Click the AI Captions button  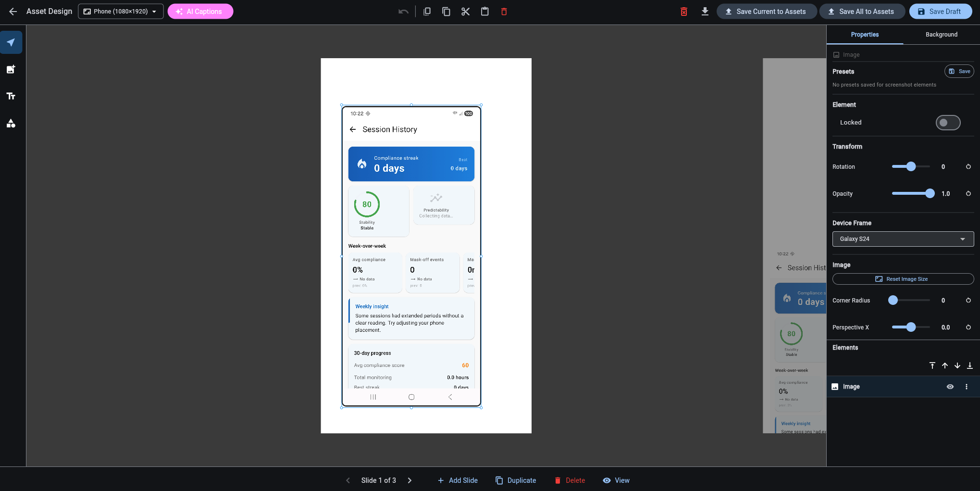pos(200,11)
